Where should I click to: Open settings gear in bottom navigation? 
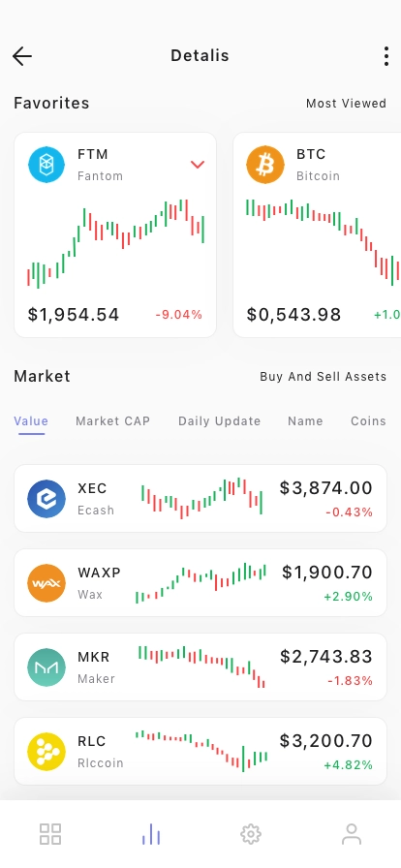(251, 834)
